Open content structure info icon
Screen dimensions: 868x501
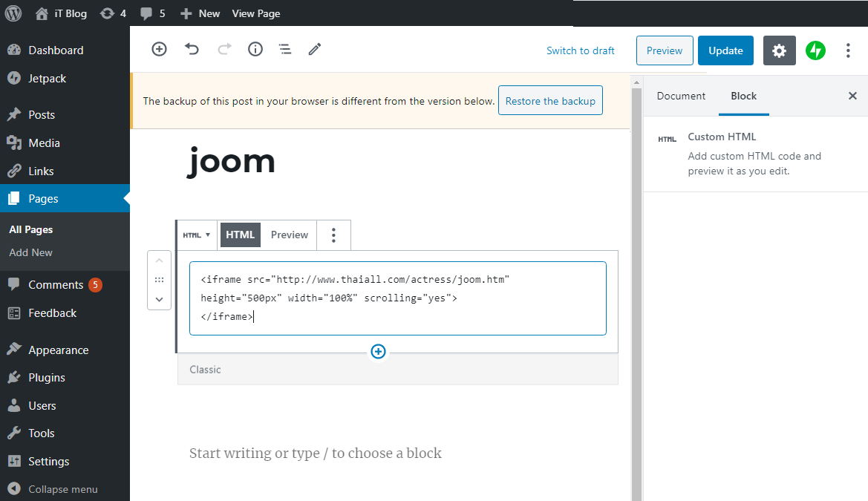pos(255,49)
